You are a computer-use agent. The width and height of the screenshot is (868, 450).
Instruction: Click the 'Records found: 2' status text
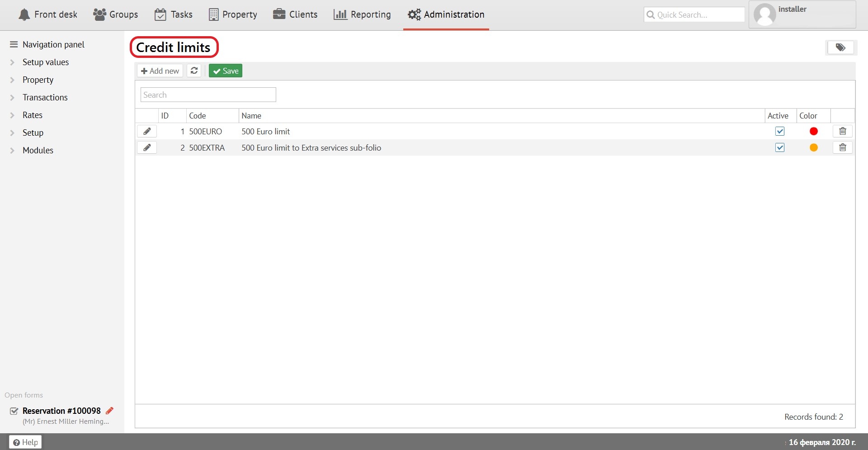click(x=814, y=417)
